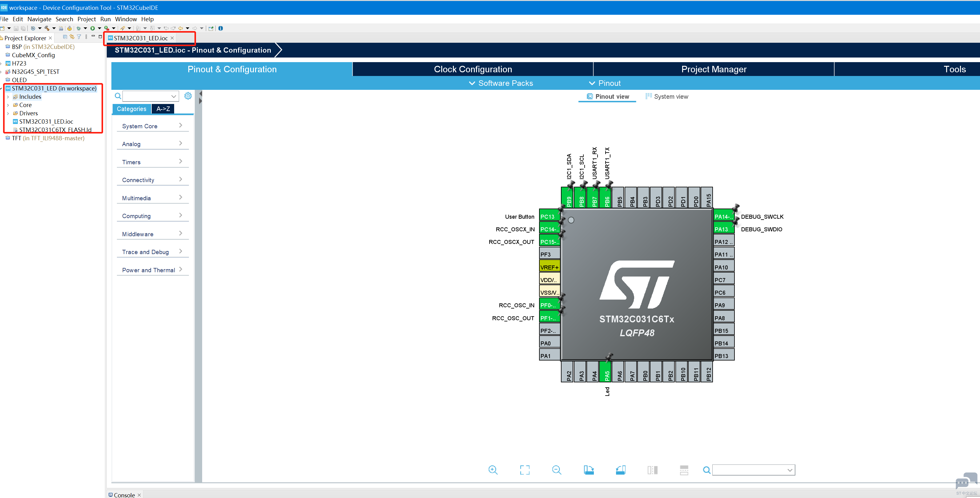Open Project Explorer view menu dots
Screen dimensions: 980x498
tap(86, 37)
